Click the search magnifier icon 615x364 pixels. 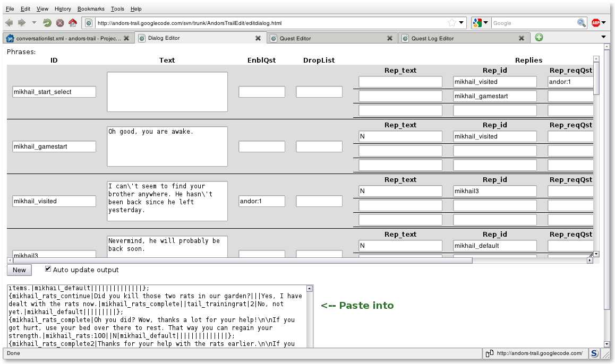coord(582,23)
